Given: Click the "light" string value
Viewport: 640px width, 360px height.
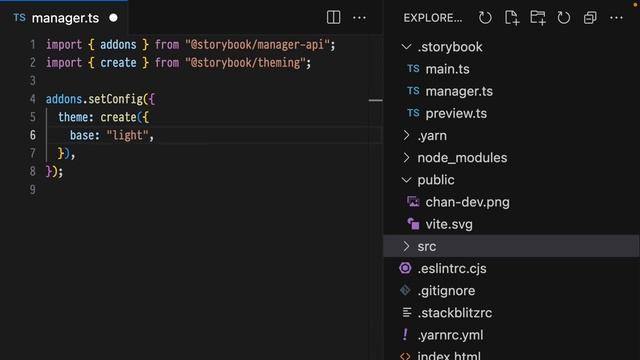Looking at the screenshot, I should [x=127, y=135].
